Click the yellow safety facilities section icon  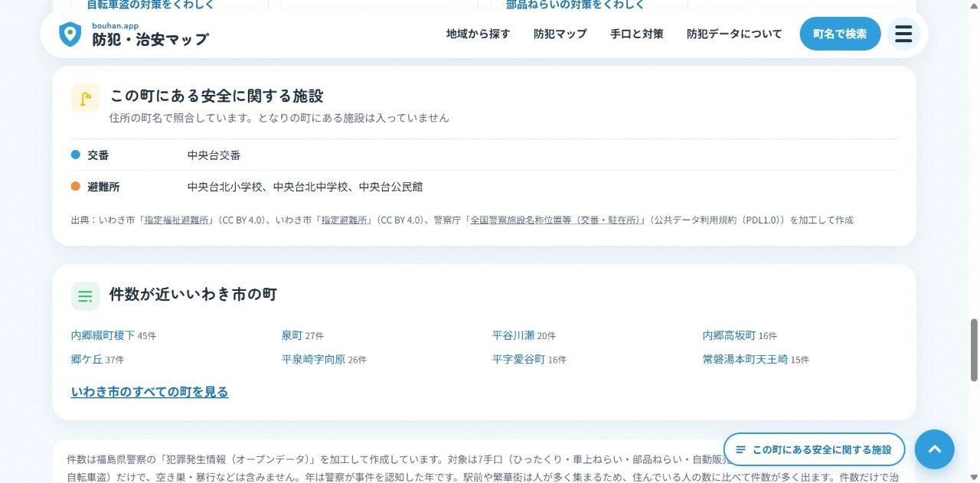(x=86, y=98)
